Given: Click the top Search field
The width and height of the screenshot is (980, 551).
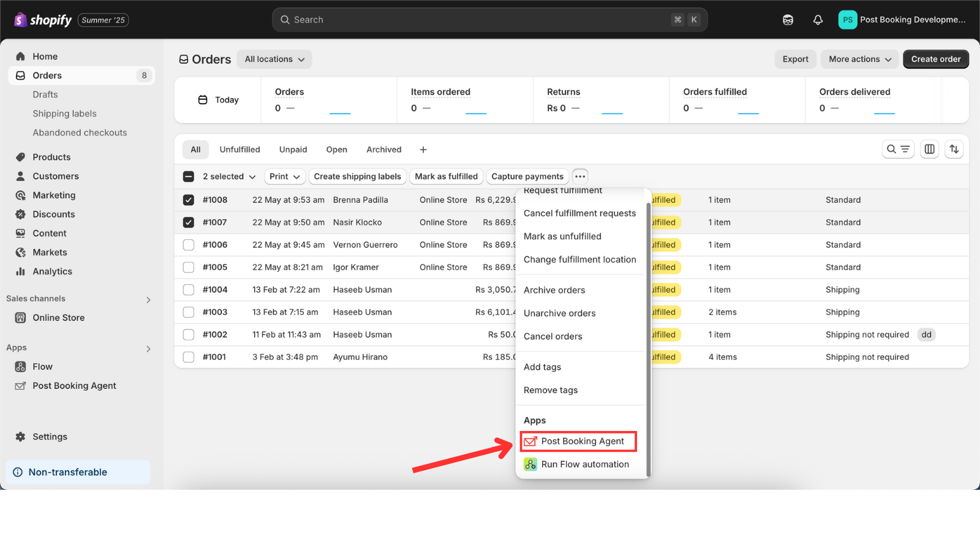Looking at the screenshot, I should [489, 20].
